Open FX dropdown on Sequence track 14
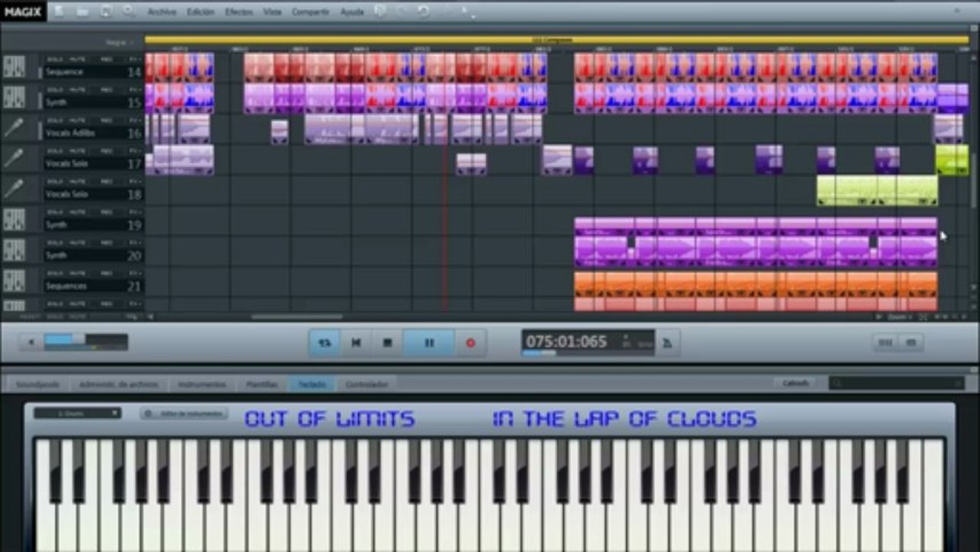Image resolution: width=980 pixels, height=552 pixels. (x=135, y=59)
